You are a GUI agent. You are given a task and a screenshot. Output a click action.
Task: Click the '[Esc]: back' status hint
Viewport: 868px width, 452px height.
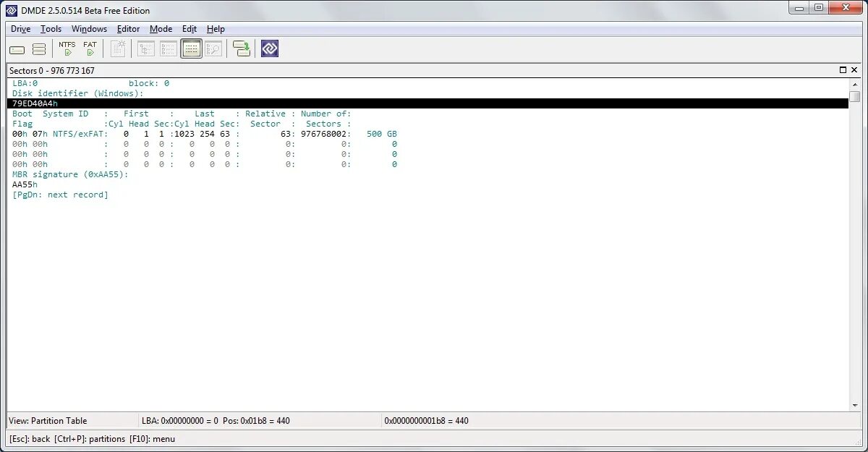click(x=29, y=439)
